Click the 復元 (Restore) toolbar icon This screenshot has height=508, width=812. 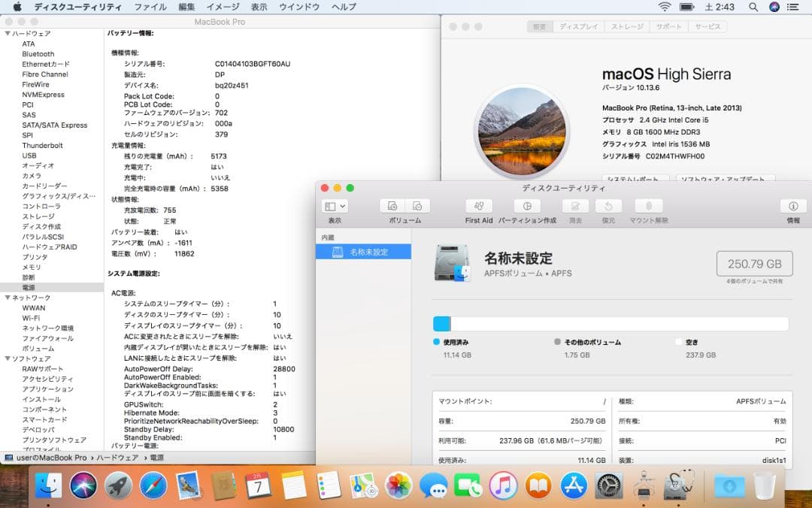tap(608, 206)
